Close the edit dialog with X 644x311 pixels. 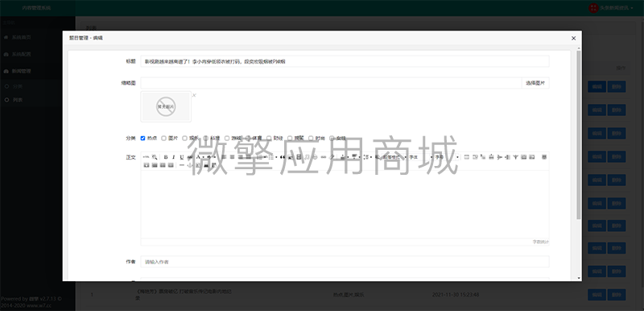[x=573, y=38]
